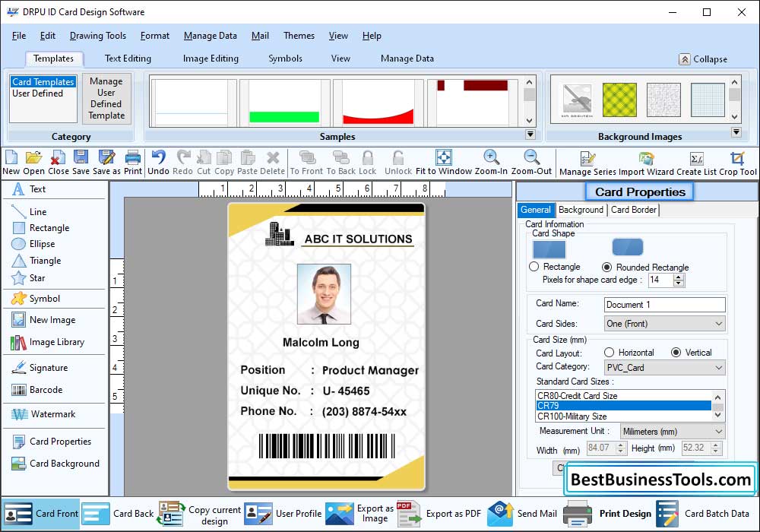Open Card Background in the sidebar
Image resolution: width=760 pixels, height=532 pixels.
(55, 464)
